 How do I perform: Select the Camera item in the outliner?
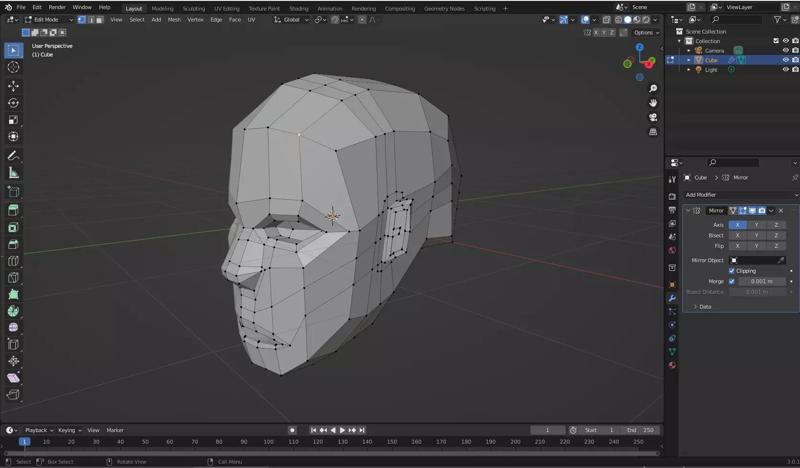click(714, 50)
